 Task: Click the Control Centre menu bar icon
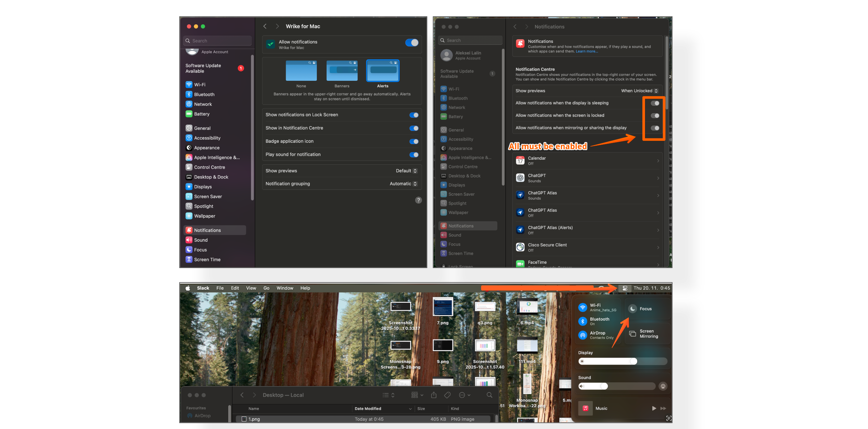[x=625, y=288]
